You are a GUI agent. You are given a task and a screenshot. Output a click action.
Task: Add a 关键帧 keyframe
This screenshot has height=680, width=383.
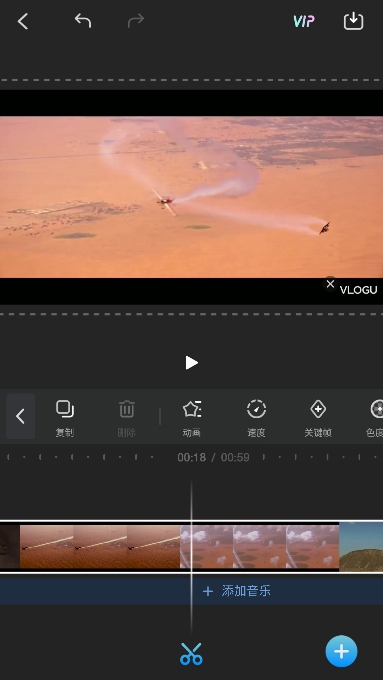coord(318,418)
